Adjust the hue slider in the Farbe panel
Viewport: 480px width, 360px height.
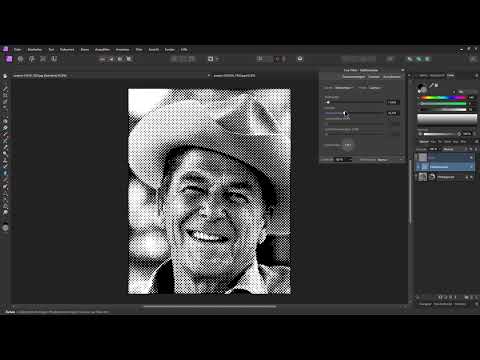pos(442,98)
